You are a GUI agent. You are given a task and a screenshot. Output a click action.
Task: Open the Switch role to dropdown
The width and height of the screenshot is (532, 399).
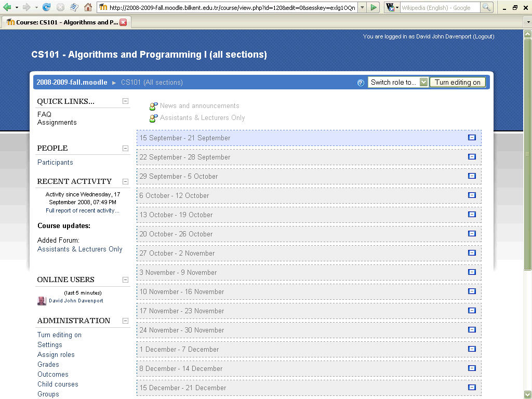click(398, 83)
